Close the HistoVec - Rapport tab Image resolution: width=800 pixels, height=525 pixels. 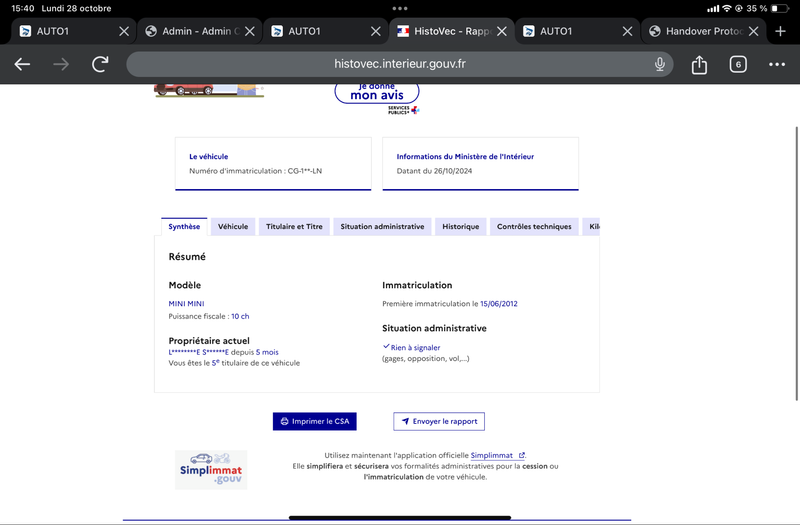[502, 31]
